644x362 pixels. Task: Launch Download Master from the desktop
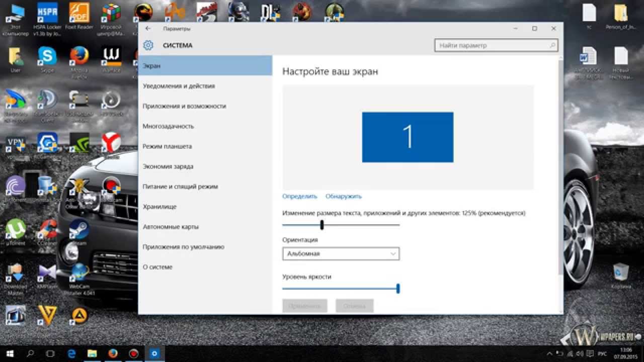coord(16,279)
